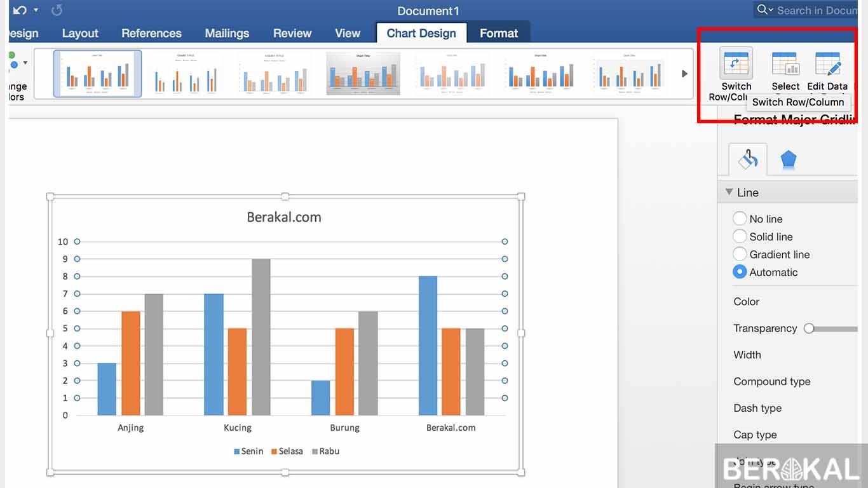This screenshot has height=488, width=868.
Task: Click the Edit Data icon
Action: click(827, 65)
